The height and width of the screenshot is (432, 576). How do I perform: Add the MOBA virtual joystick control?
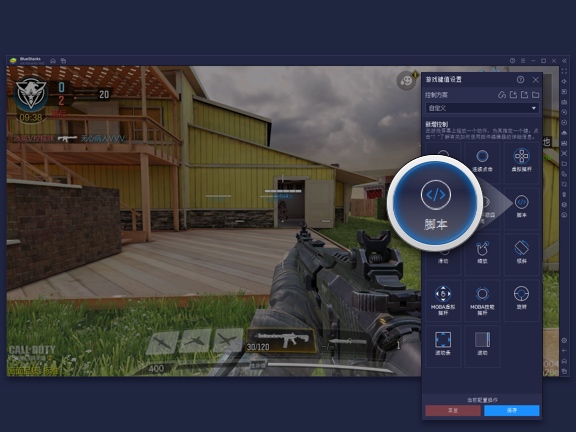coord(443,300)
